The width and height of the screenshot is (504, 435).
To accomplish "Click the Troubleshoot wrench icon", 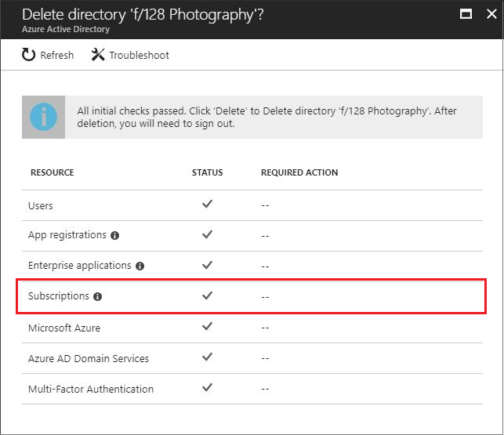I will (98, 55).
